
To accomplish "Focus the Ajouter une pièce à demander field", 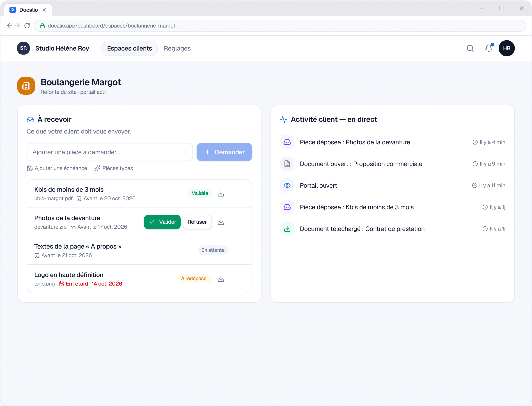I will (x=110, y=152).
